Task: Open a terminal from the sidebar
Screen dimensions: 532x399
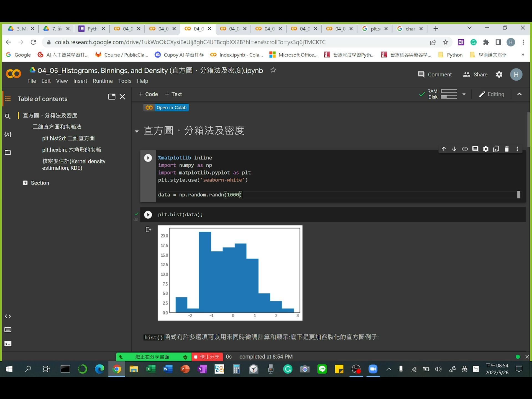Action: tap(8, 344)
